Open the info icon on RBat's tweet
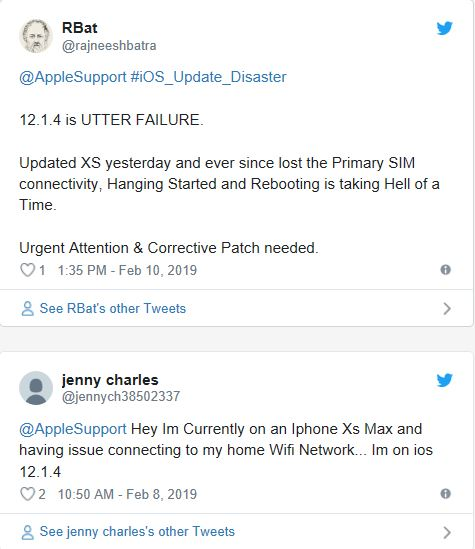475x549 pixels. coord(445,270)
